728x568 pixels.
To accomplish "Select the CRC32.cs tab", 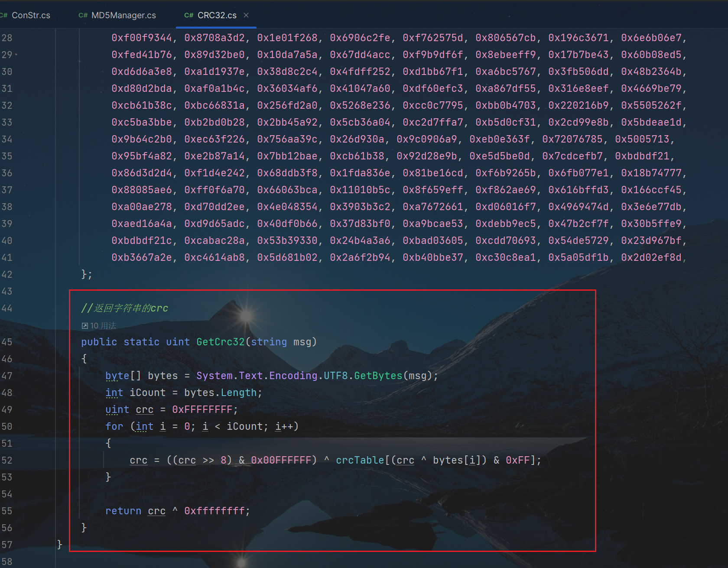I will coord(217,15).
